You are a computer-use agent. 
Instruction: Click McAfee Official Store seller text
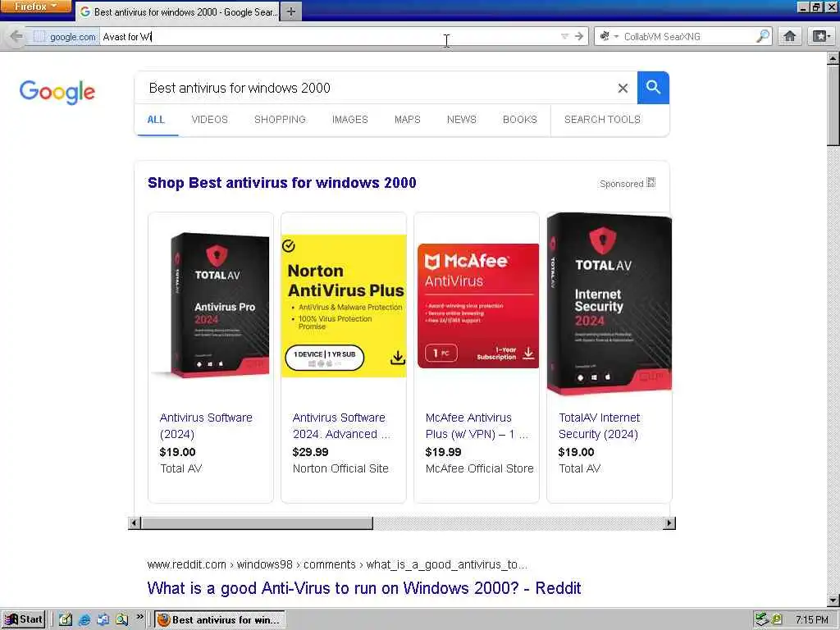tap(479, 468)
